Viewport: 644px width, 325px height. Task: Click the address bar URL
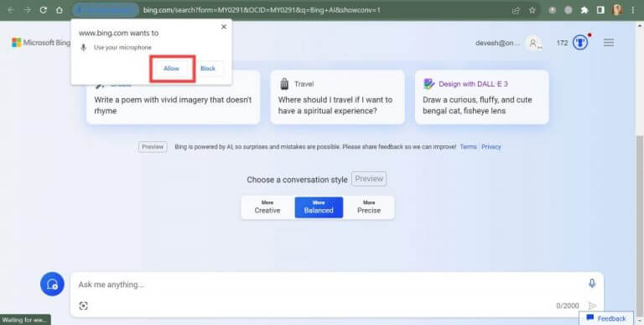pyautogui.click(x=262, y=10)
